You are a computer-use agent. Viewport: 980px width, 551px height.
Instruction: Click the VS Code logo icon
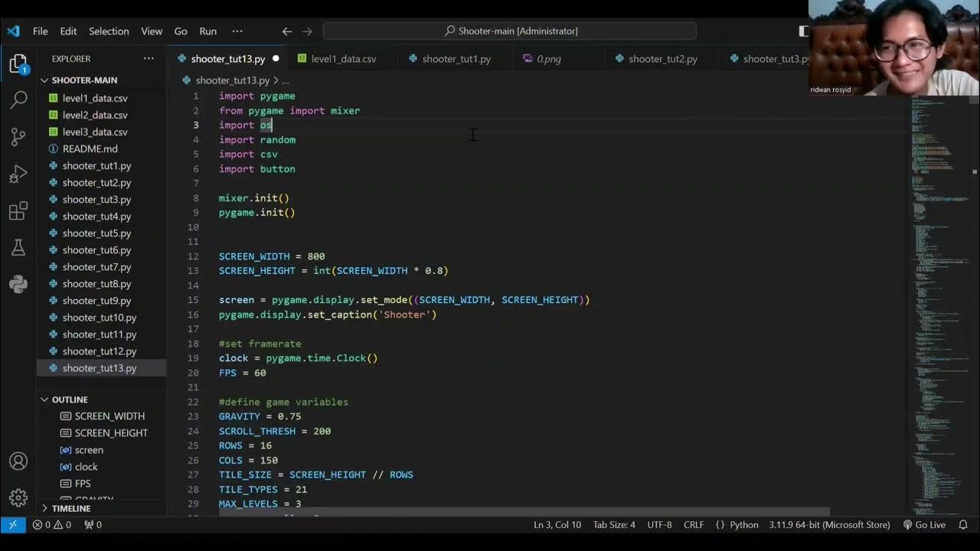(13, 31)
